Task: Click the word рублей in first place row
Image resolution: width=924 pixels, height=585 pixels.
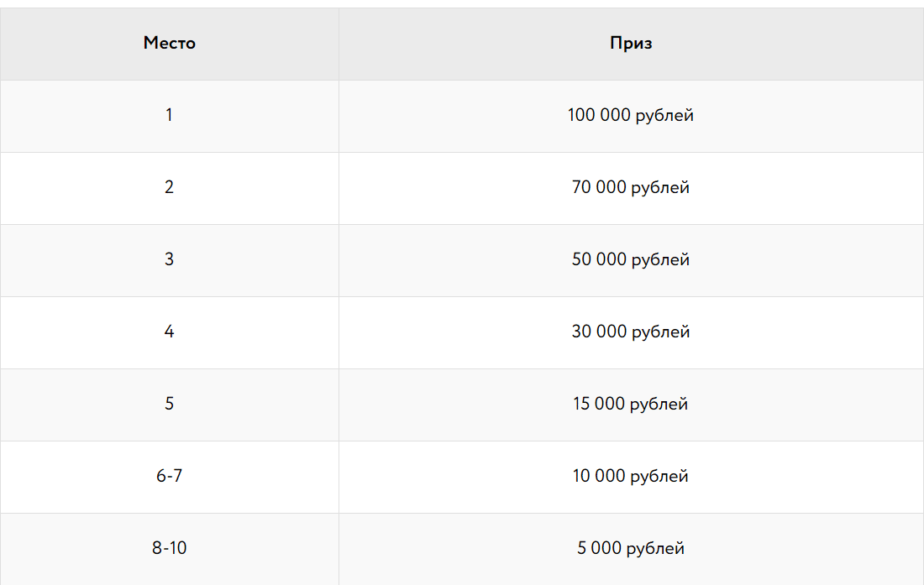Action: click(x=664, y=115)
